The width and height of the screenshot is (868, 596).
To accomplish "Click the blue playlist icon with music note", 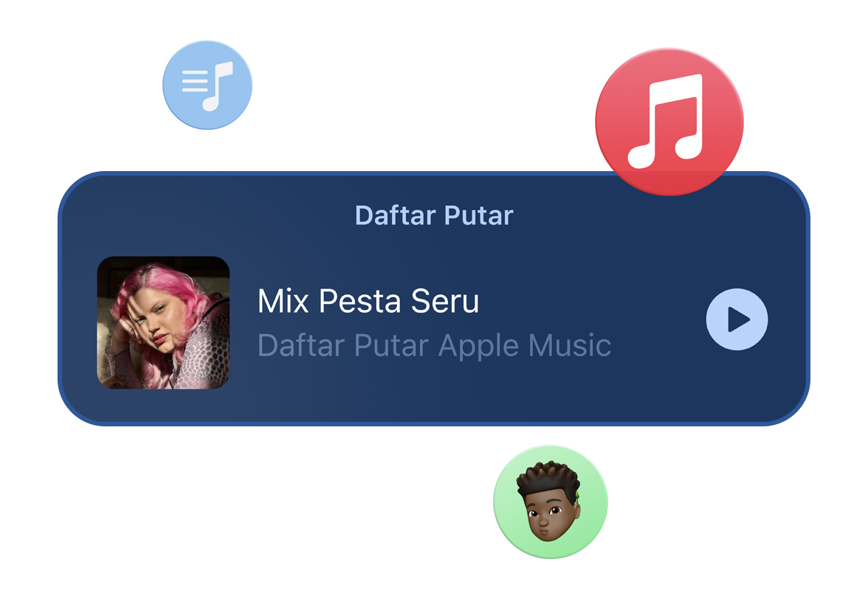I will [x=207, y=86].
